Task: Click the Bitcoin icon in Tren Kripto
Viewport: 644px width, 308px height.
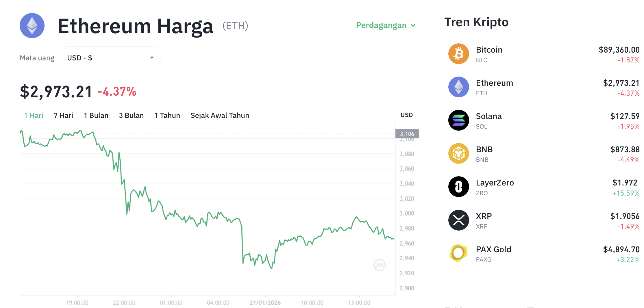Action: click(458, 54)
